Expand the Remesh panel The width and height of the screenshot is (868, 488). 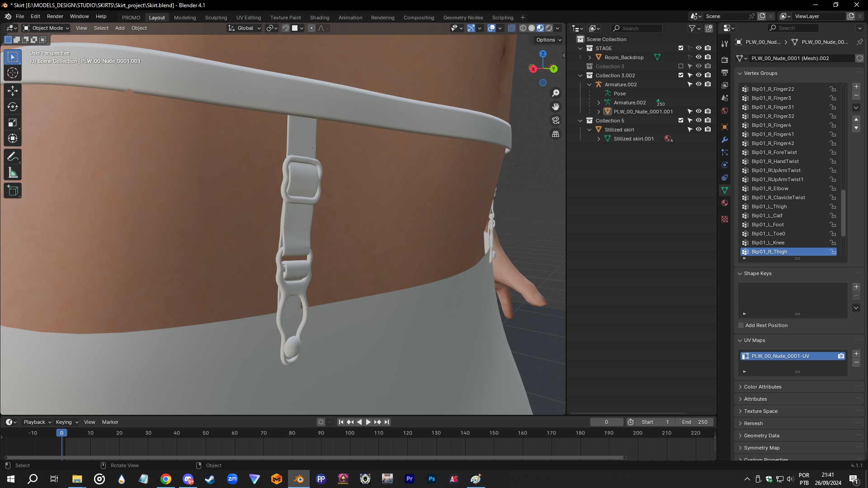[x=740, y=423]
